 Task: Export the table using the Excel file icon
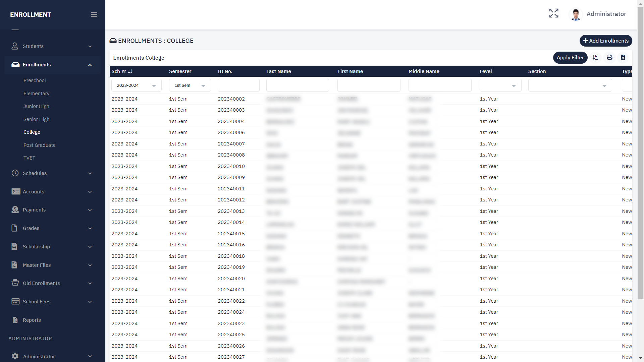(623, 58)
